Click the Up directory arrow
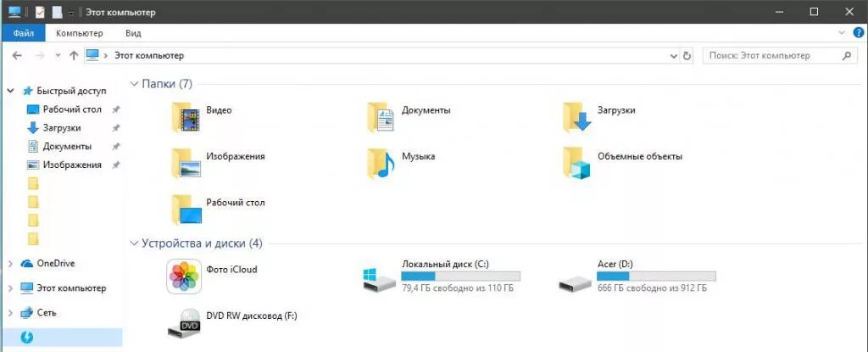This screenshot has height=352, width=868. point(74,56)
